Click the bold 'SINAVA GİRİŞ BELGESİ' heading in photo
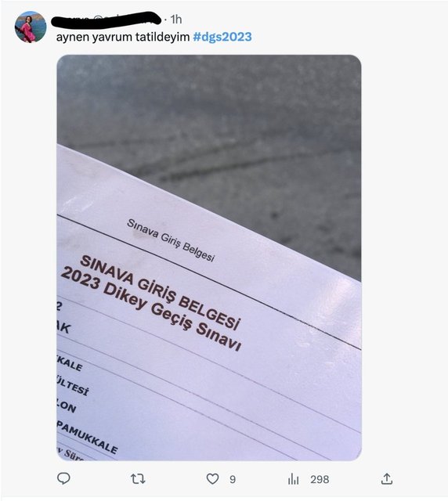The width and height of the screenshot is (448, 501). click(x=160, y=292)
